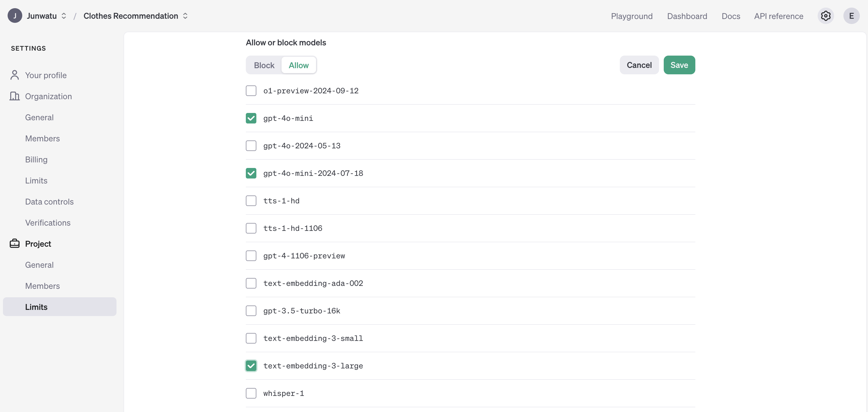Go to the Dashboard page
This screenshot has width=868, height=412.
click(687, 16)
